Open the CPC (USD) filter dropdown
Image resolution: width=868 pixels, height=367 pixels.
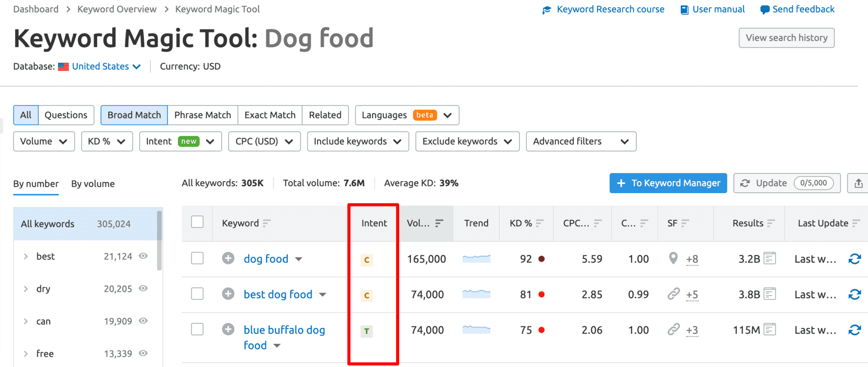(264, 141)
